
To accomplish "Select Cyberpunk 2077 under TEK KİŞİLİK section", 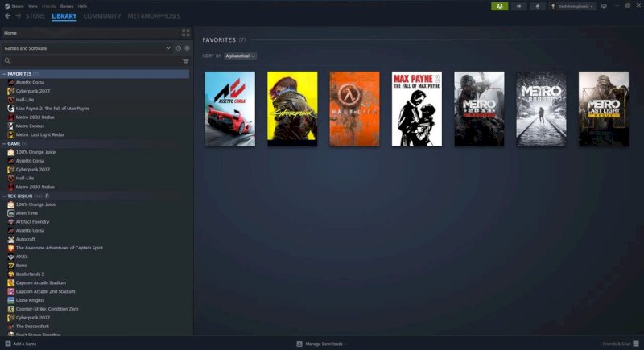I will tap(32, 318).
